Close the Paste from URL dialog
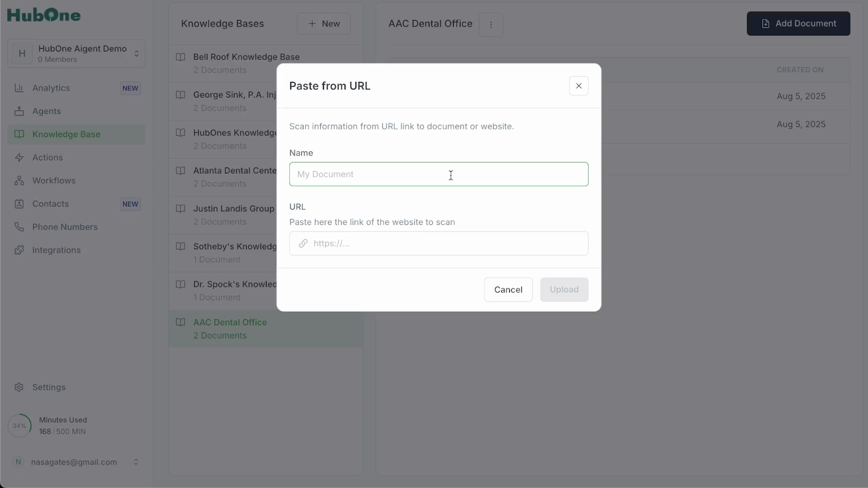This screenshot has height=488, width=868. (578, 86)
